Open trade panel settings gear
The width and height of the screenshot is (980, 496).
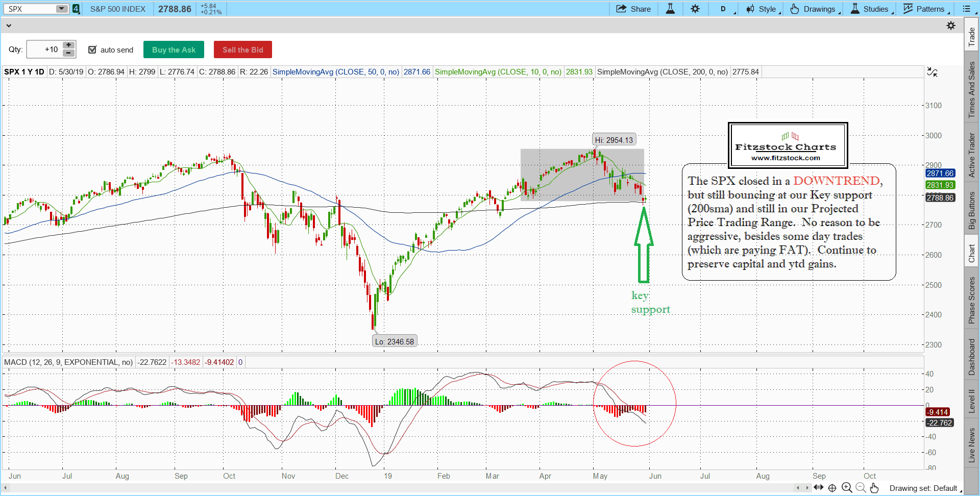coord(951,26)
